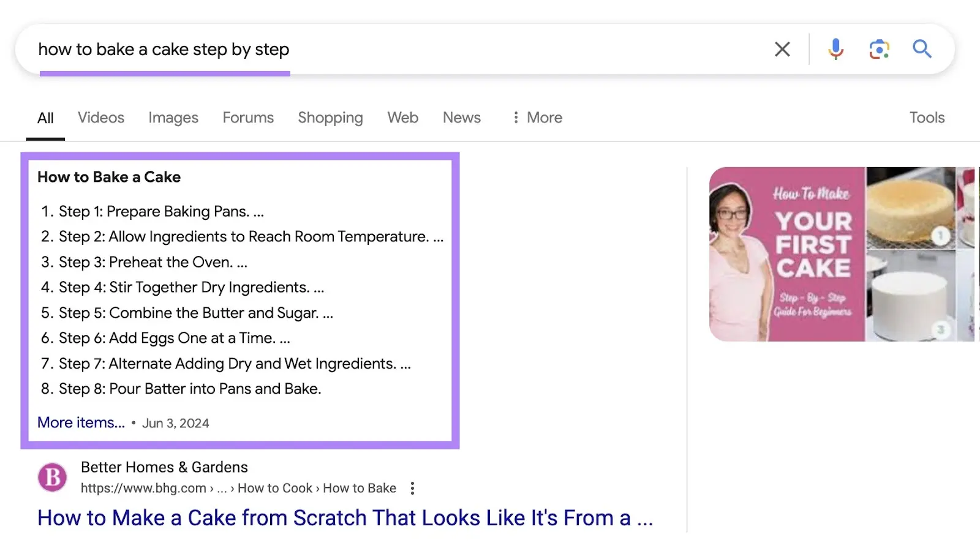Clear the search query using the X icon
The width and height of the screenshot is (980, 551).
coord(782,49)
